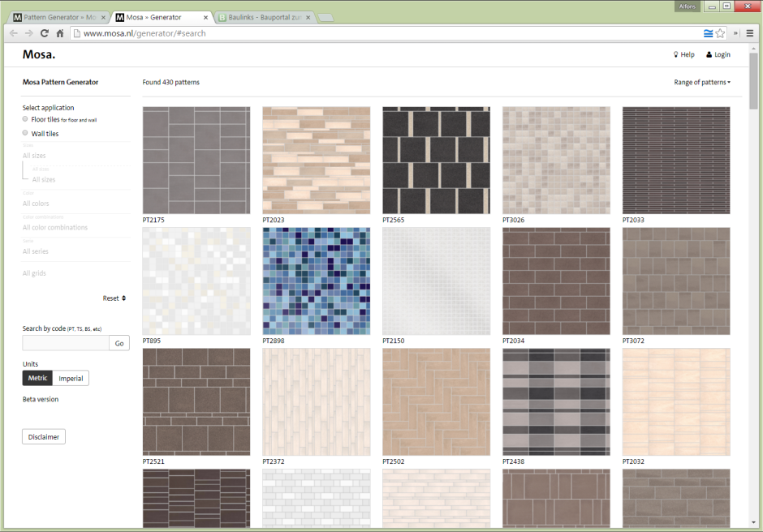This screenshot has width=763, height=532.
Task: Open the All colors filter
Action: point(36,204)
